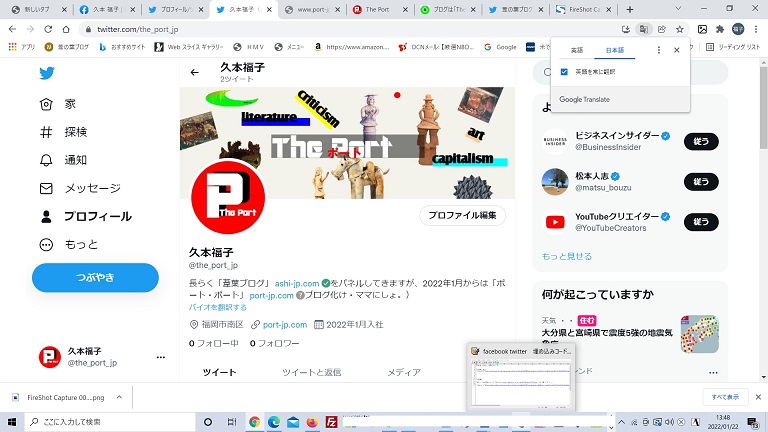Click the つぶやき tweet button
Image resolution: width=768 pixels, height=432 pixels.
95,277
